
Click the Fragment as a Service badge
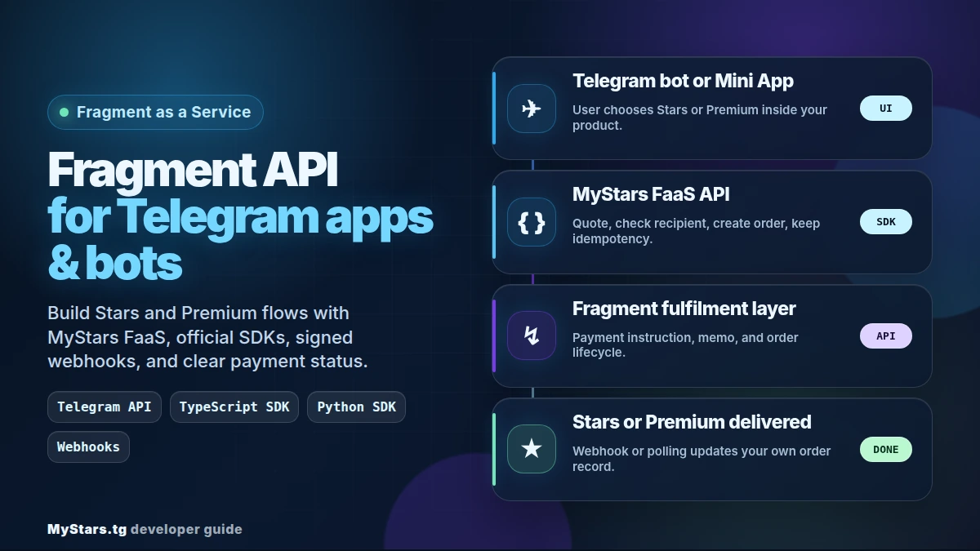click(x=155, y=113)
